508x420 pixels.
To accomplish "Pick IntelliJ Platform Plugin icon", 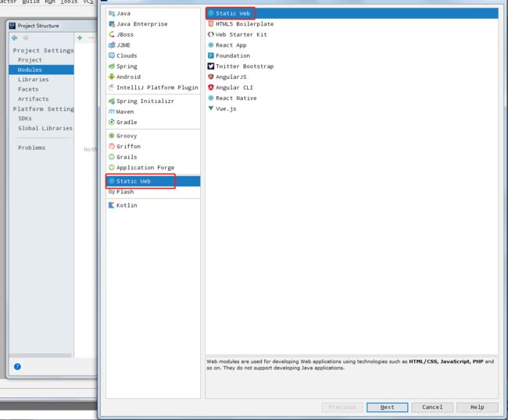I will 112,87.
